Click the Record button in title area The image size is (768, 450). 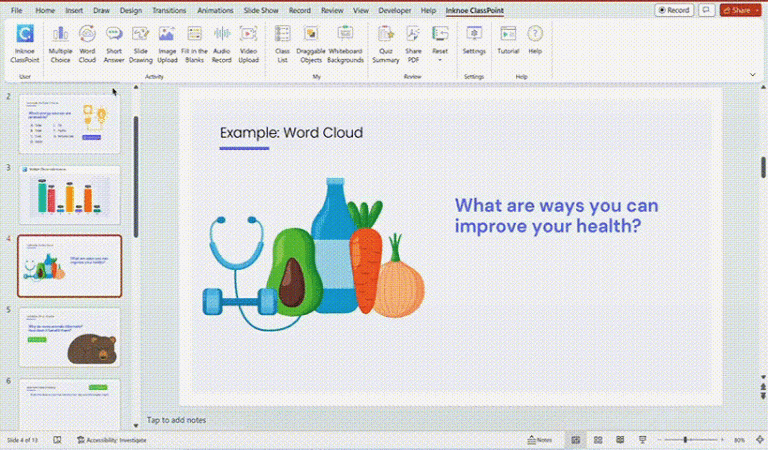[x=674, y=10]
